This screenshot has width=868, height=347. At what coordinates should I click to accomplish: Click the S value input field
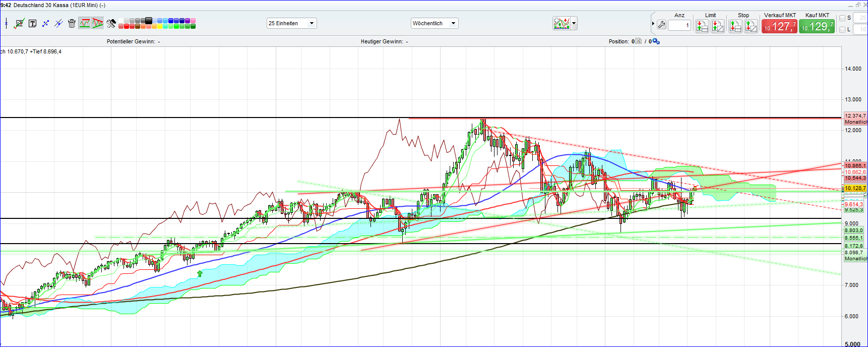(860, 18)
